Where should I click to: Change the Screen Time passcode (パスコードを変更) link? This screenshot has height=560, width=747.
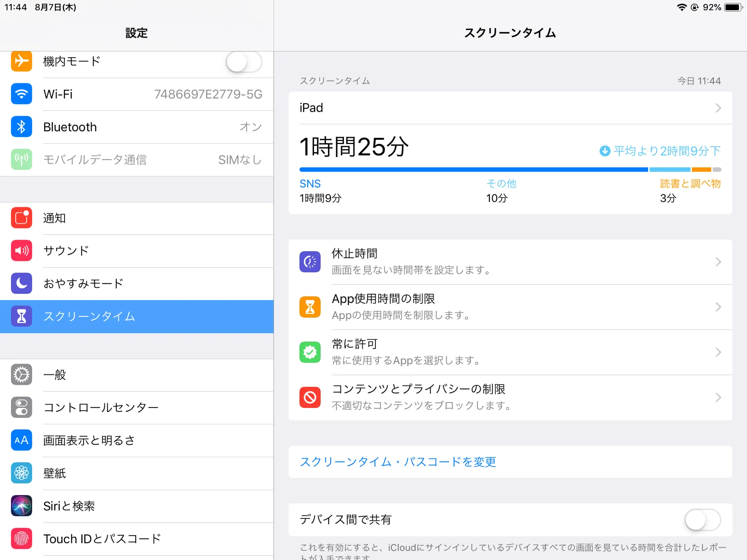tap(398, 462)
